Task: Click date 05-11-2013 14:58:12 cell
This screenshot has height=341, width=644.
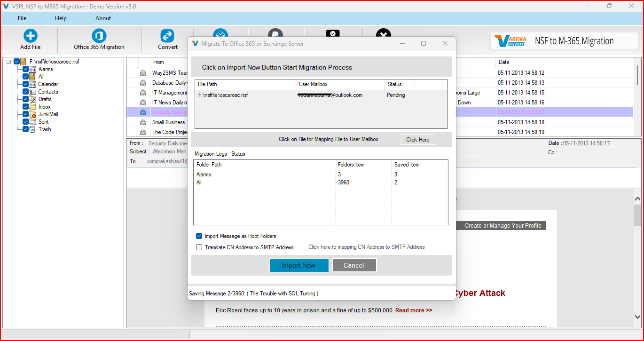Action: 521,73
